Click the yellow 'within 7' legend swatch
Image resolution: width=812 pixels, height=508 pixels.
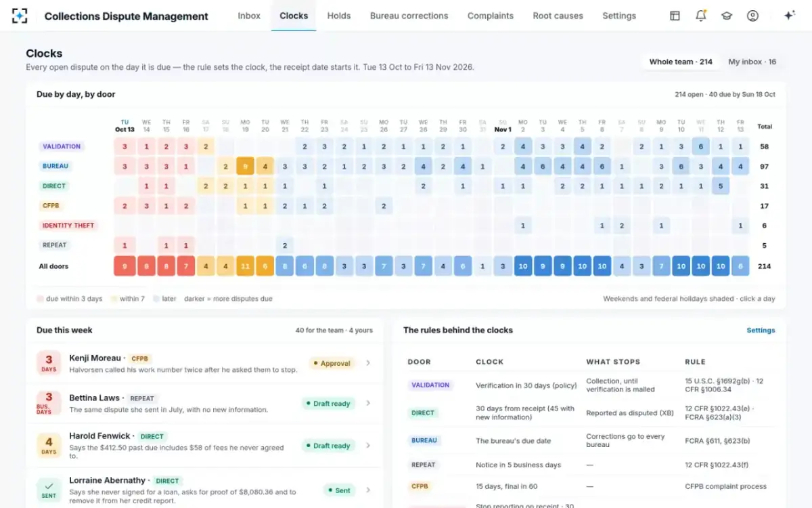[x=114, y=299]
